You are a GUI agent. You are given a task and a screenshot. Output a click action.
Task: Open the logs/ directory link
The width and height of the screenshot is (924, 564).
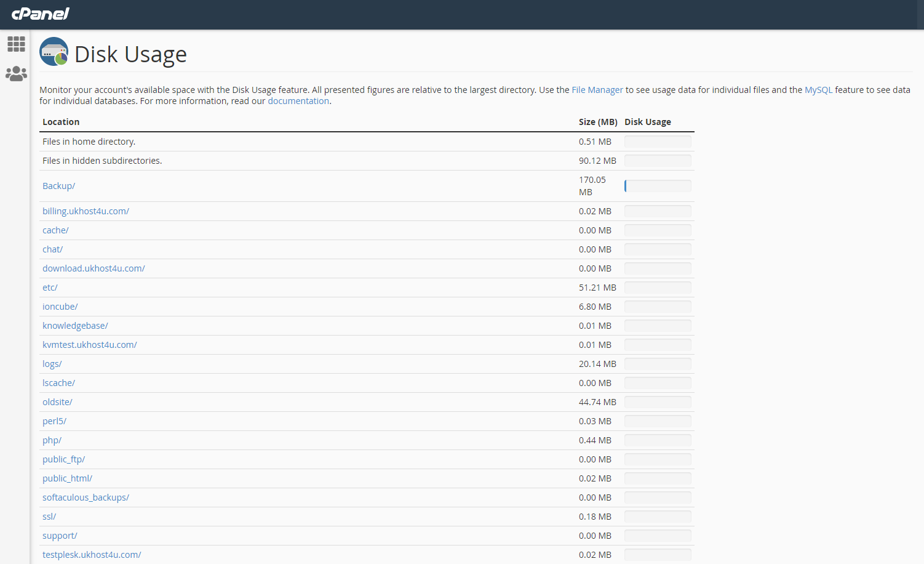tap(52, 364)
